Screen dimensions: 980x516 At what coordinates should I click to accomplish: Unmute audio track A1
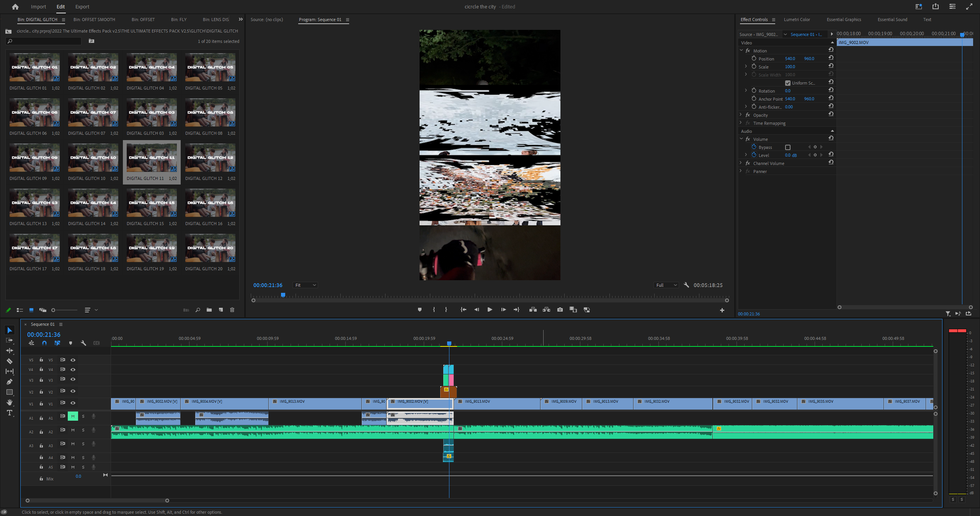coord(72,416)
